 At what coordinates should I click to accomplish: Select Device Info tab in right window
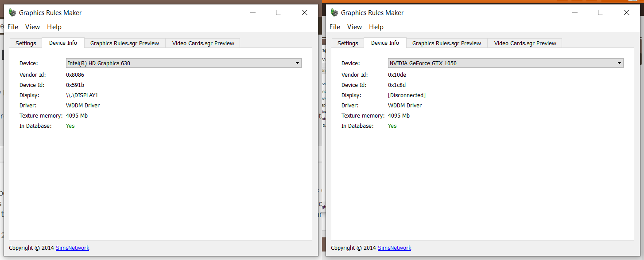click(x=385, y=43)
